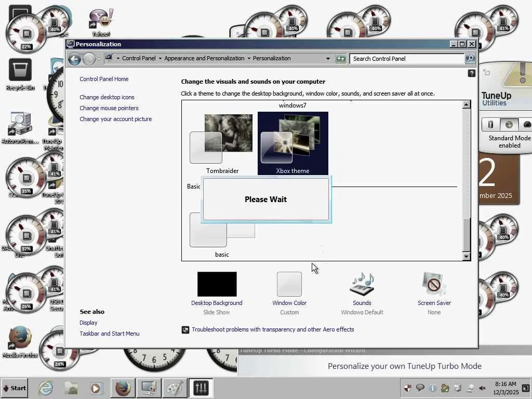
Task: Click the refresh icon beside address bar
Action: point(341,59)
